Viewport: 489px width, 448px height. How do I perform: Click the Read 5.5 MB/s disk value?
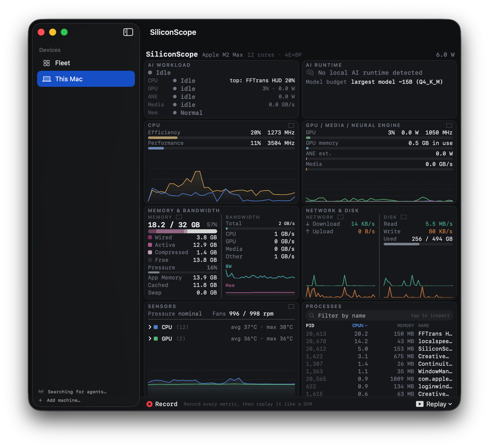[439, 224]
